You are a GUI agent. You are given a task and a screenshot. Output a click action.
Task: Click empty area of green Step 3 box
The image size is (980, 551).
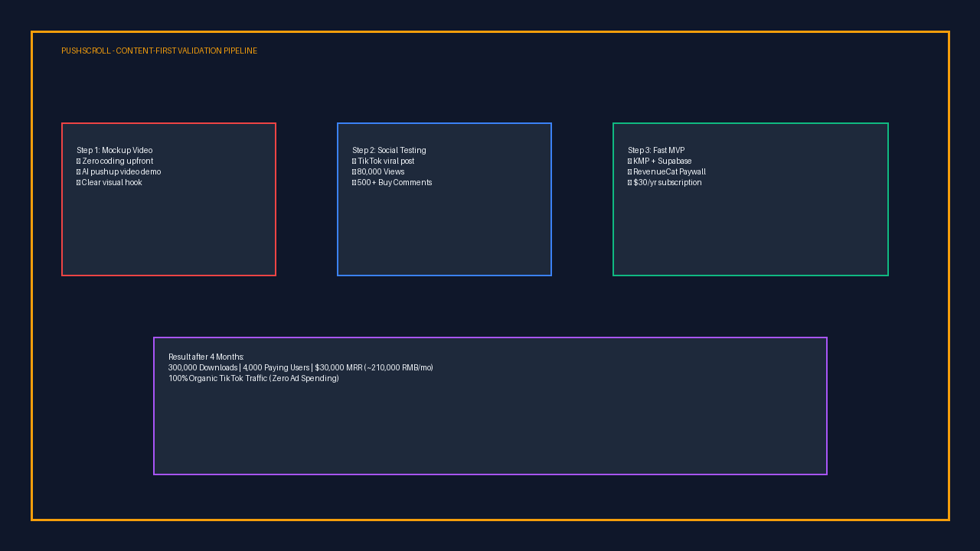point(750,233)
